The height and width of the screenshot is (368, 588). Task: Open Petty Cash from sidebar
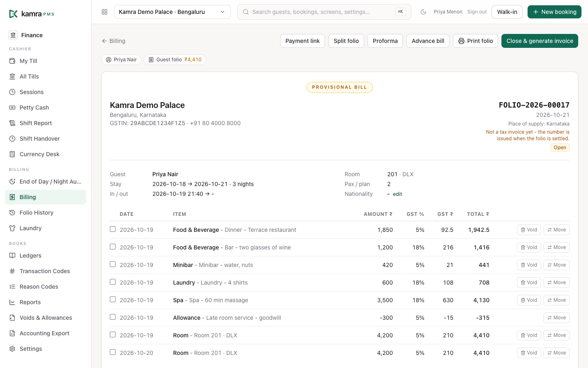[x=45, y=108]
